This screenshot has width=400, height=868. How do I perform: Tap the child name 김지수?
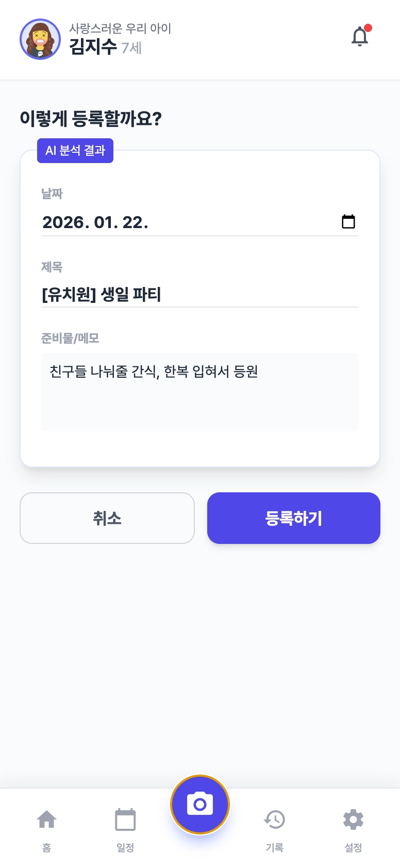[93, 47]
